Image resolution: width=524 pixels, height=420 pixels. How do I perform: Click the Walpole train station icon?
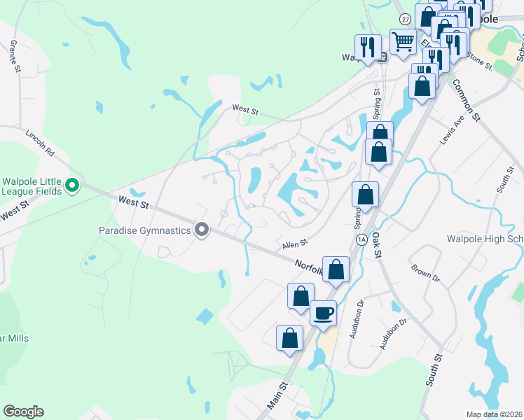(383, 57)
